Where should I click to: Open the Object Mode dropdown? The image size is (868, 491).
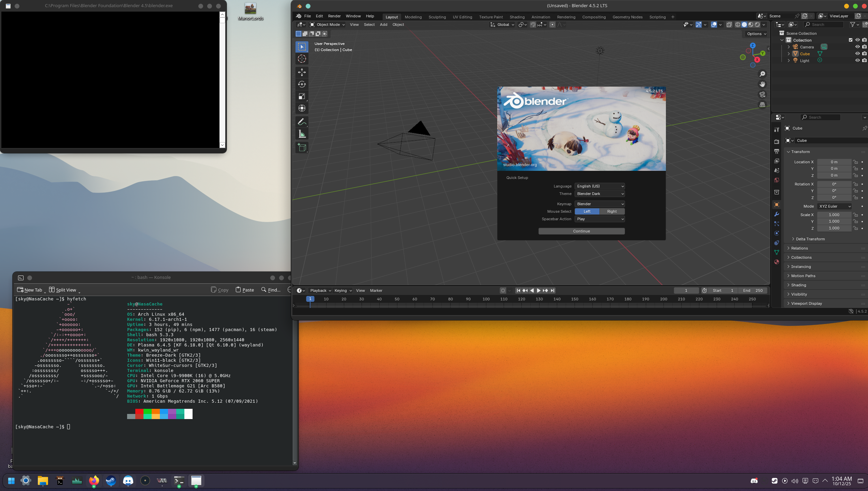tap(328, 25)
